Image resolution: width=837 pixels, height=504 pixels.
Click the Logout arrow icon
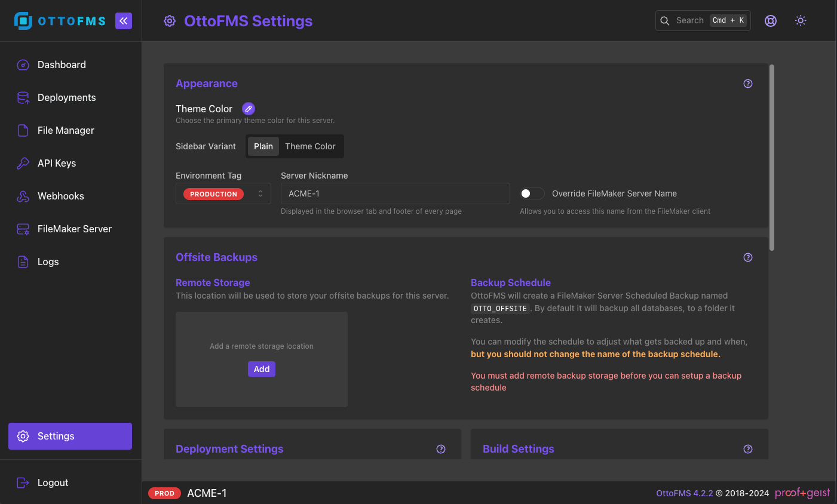23,483
